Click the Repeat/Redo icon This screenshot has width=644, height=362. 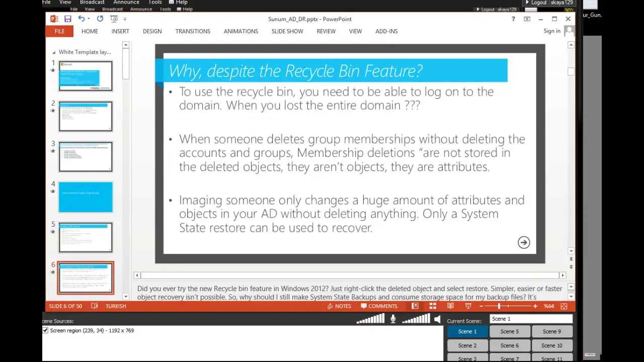click(x=100, y=19)
